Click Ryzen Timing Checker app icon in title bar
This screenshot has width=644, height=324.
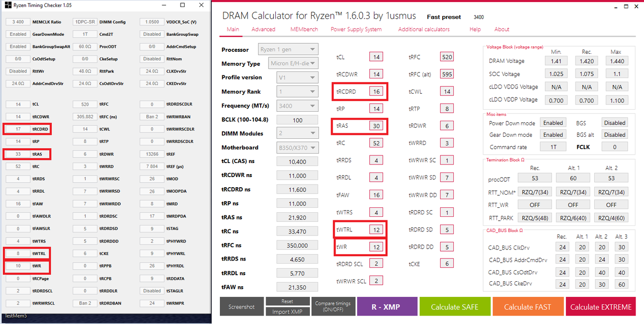tap(7, 5)
